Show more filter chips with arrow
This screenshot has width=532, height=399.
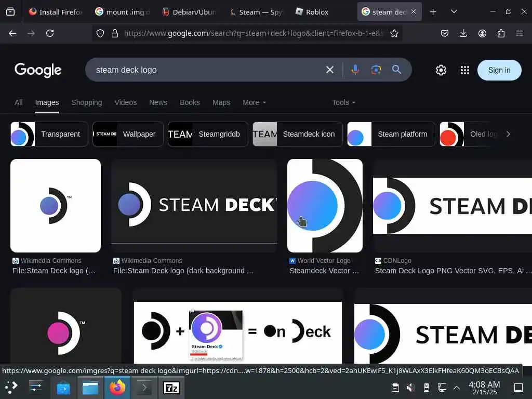point(508,134)
